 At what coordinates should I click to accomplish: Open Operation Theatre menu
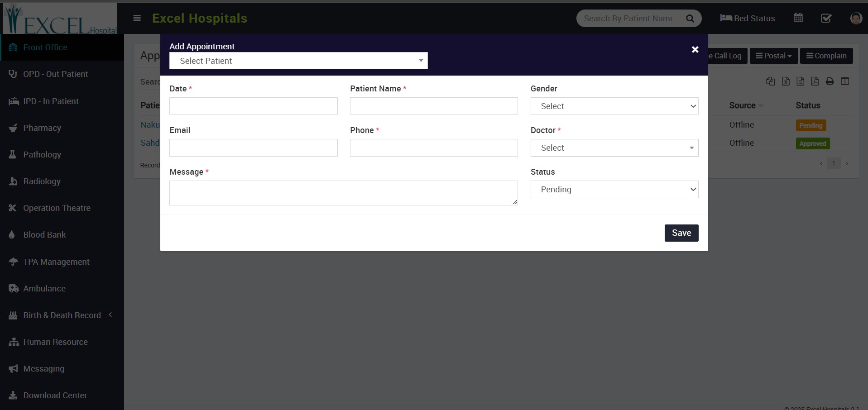click(62, 208)
